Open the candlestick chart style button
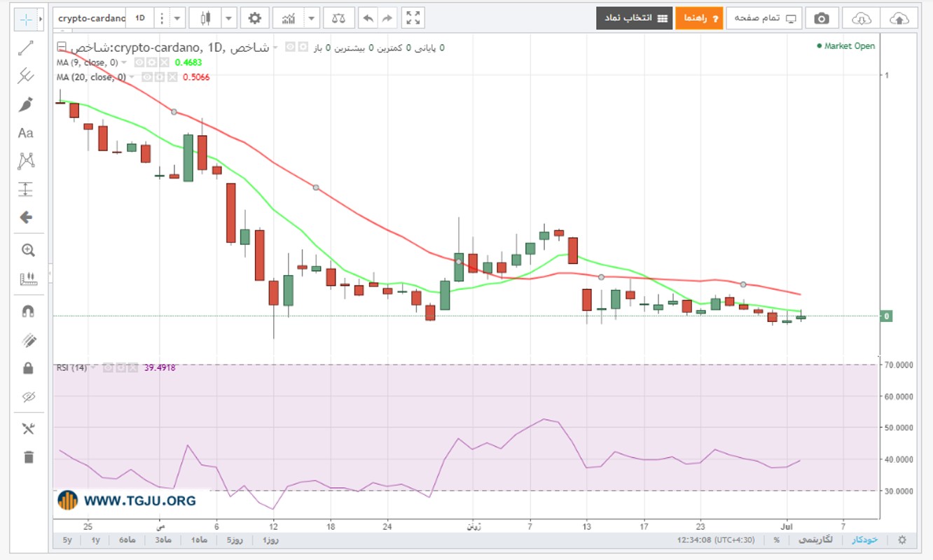Screen dimensions: 933x560 (x=205, y=18)
